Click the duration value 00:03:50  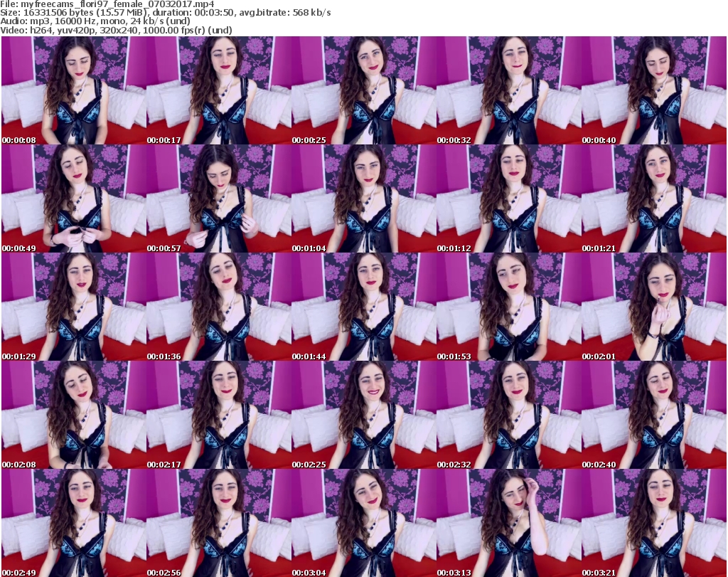coord(214,13)
